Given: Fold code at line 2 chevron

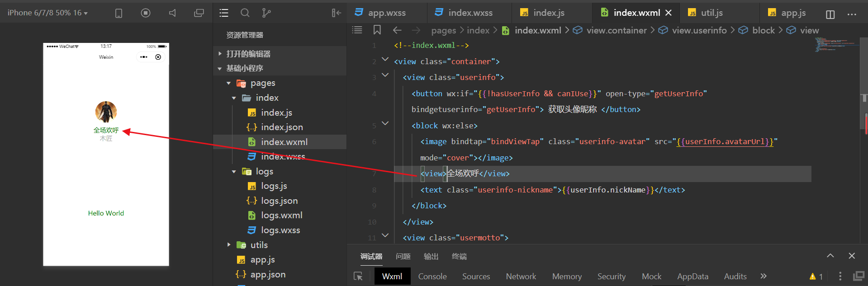Looking at the screenshot, I should pyautogui.click(x=385, y=59).
